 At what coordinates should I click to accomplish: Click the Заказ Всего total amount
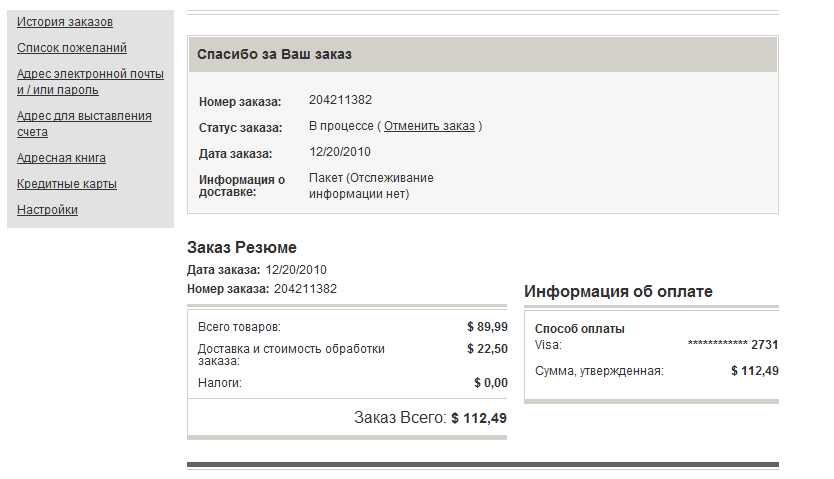[479, 418]
